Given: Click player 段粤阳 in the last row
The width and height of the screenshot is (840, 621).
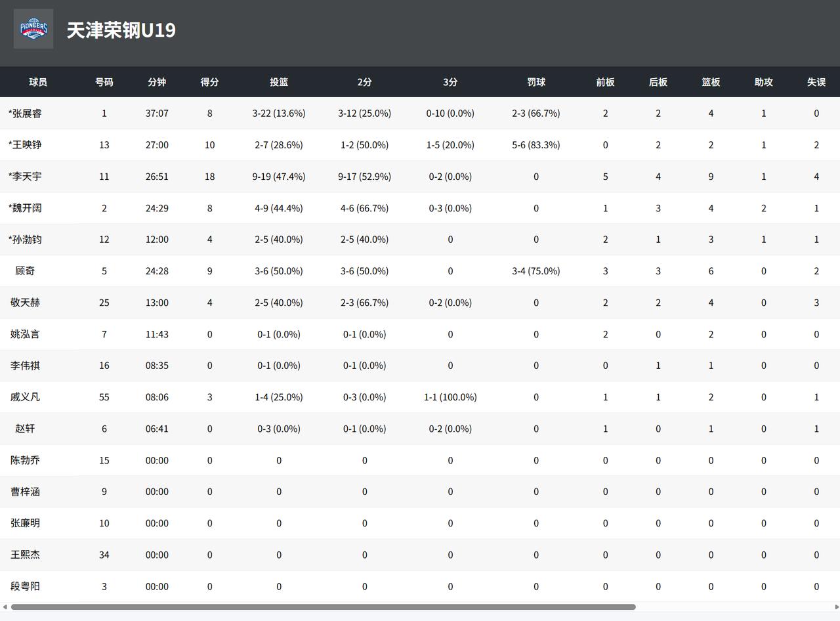Looking at the screenshot, I should click(x=25, y=586).
